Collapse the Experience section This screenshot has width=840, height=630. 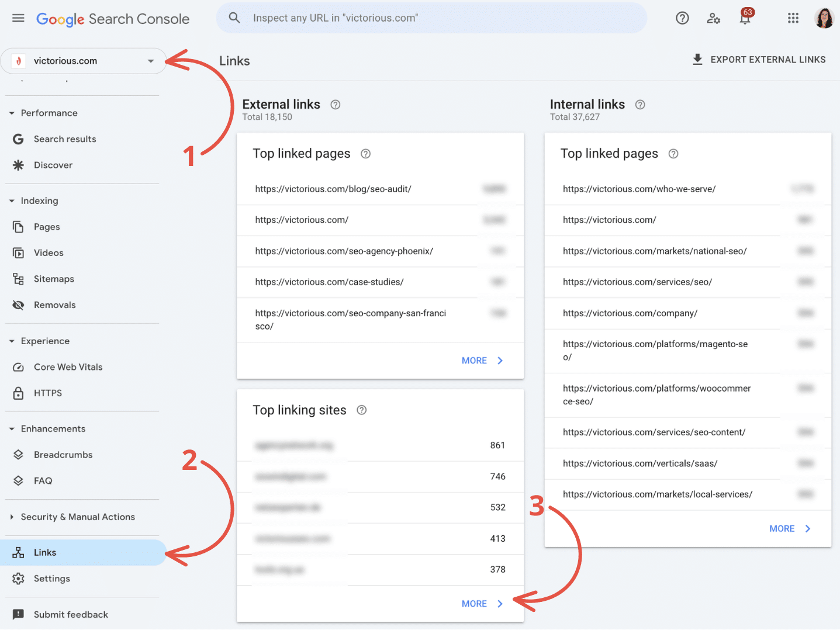pyautogui.click(x=12, y=341)
